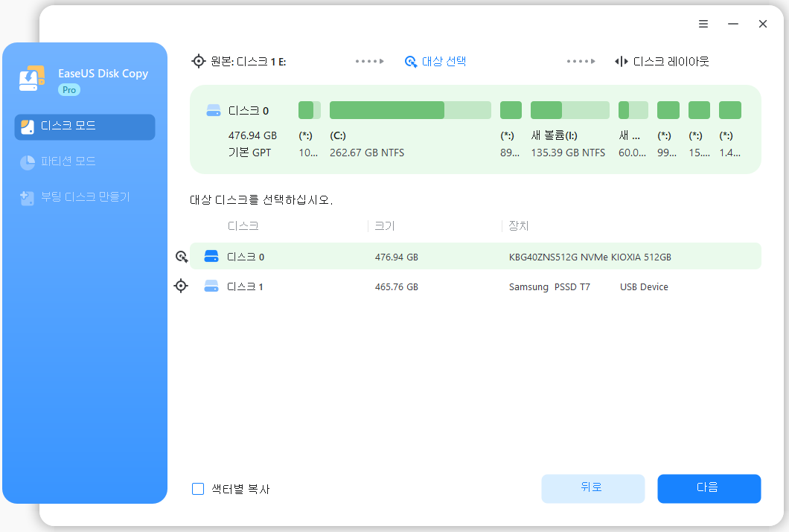Viewport: 789px width, 532px height.
Task: Click the blue drive icon of 디스크 0 row
Action: (x=213, y=256)
